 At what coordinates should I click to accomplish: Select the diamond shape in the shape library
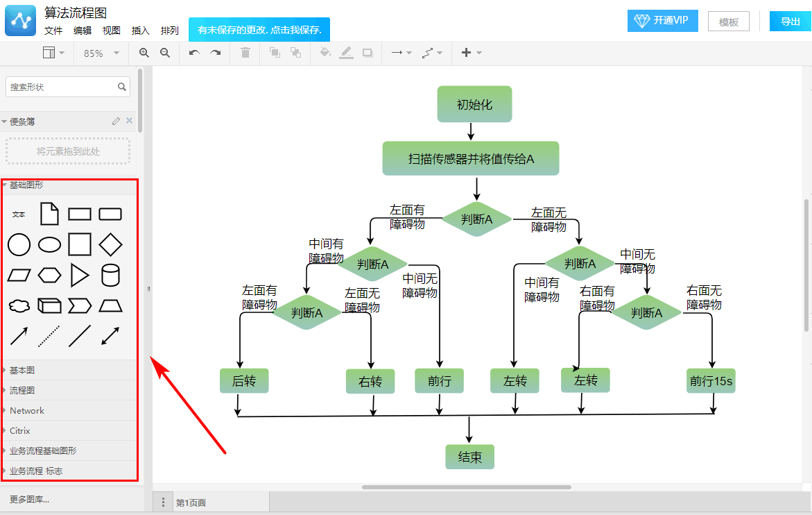[x=110, y=244]
